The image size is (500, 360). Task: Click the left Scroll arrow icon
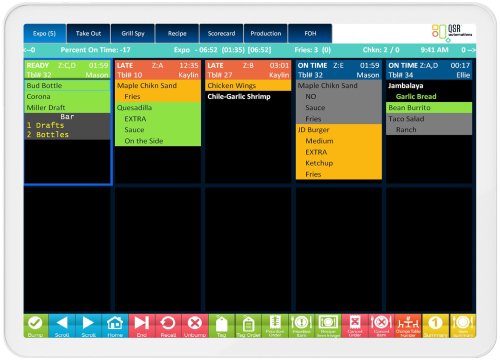coord(62,326)
